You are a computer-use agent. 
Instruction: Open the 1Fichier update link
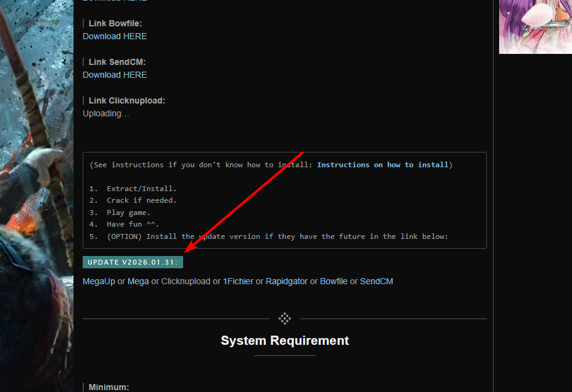[x=238, y=281]
